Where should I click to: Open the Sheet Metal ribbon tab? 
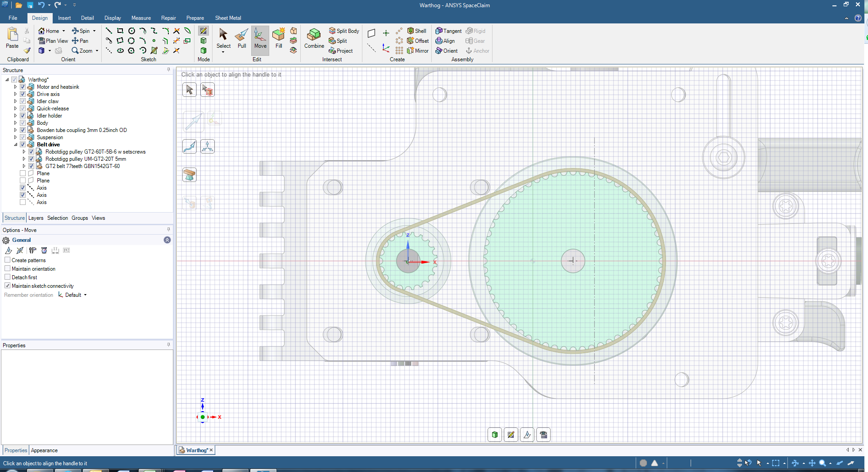click(x=228, y=18)
